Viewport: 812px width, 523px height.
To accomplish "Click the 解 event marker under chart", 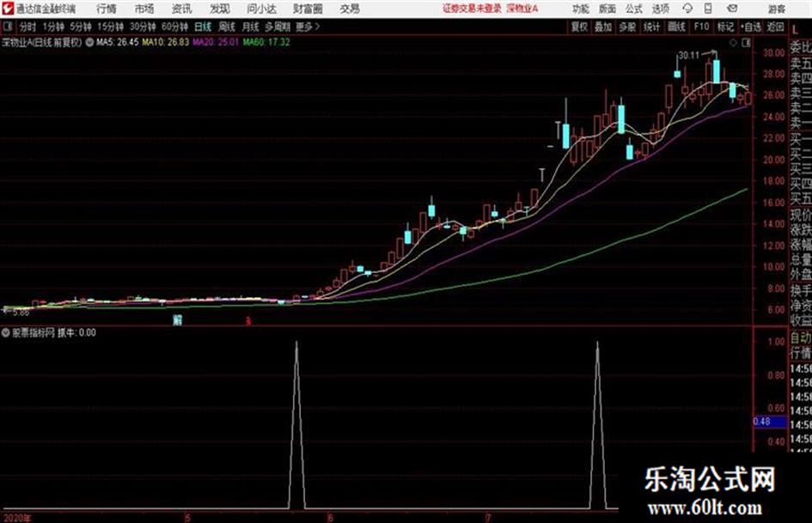I will tap(178, 320).
